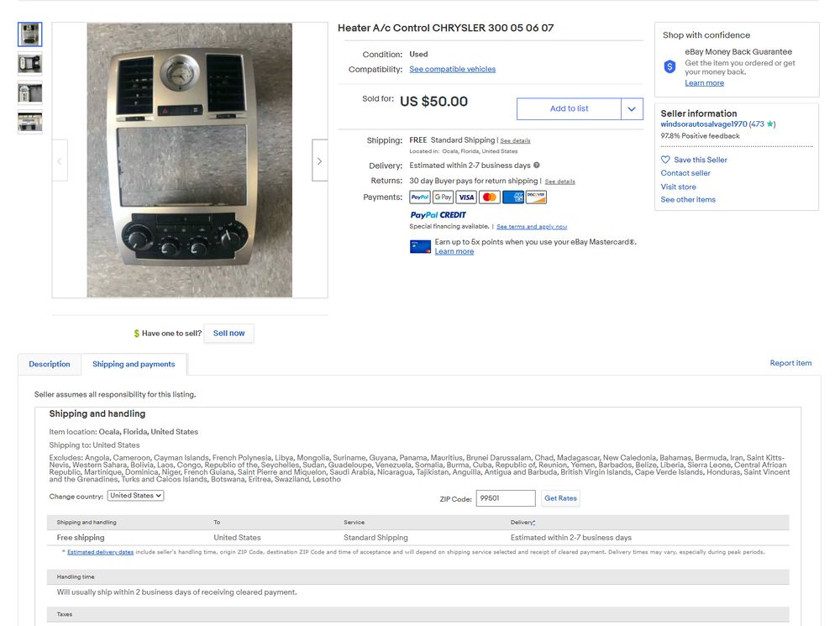Click the PayPal payment icon
This screenshot has height=626, width=840.
419,197
